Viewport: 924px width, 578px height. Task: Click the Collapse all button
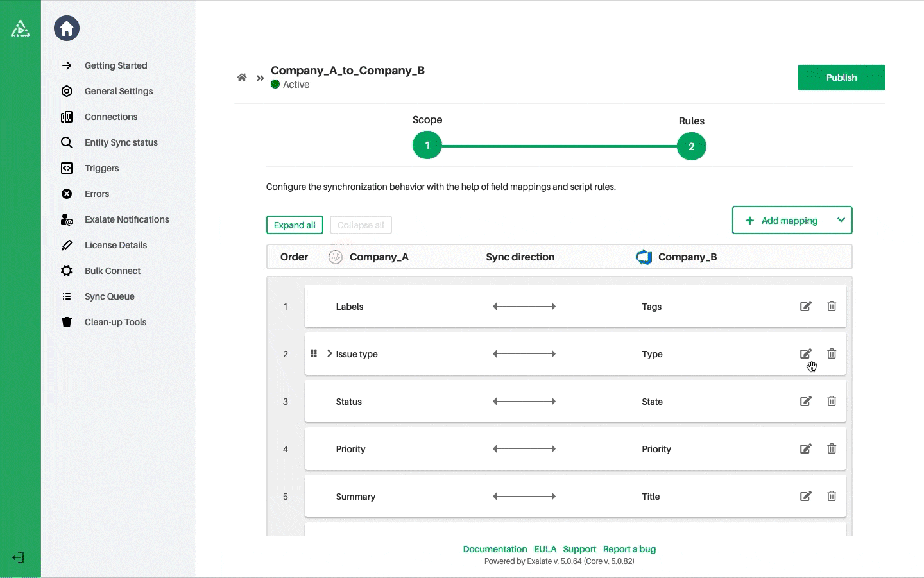[361, 225]
